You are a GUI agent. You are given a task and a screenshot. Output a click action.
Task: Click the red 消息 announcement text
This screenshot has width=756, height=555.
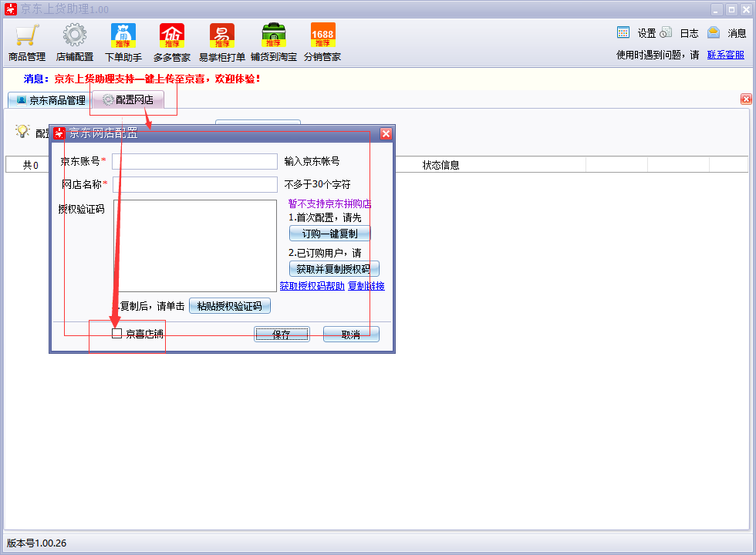(157, 79)
